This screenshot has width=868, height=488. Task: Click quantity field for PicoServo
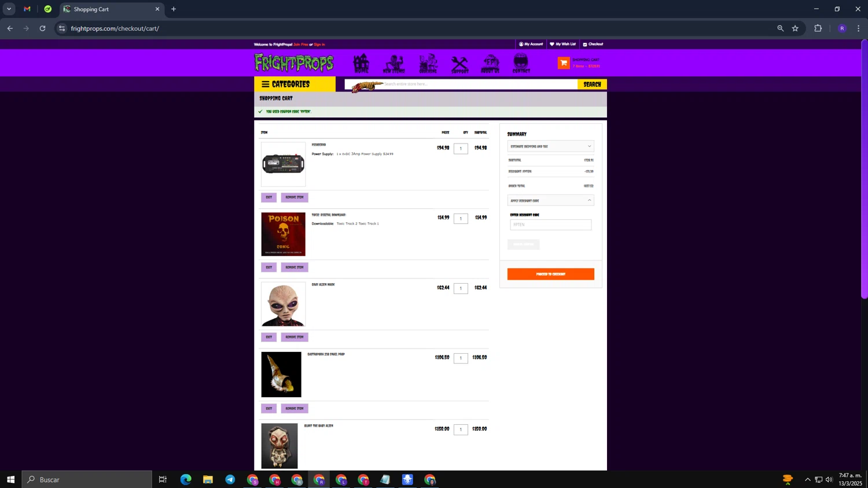(461, 149)
